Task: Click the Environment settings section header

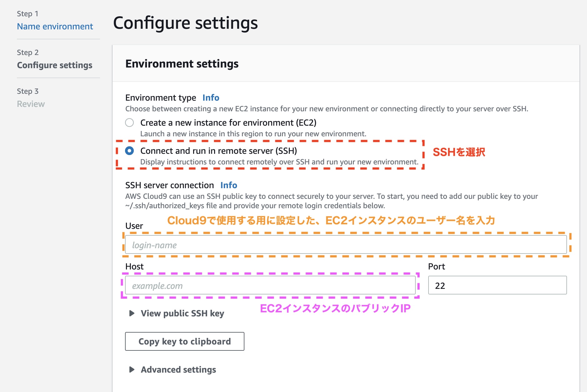Action: pyautogui.click(x=182, y=63)
